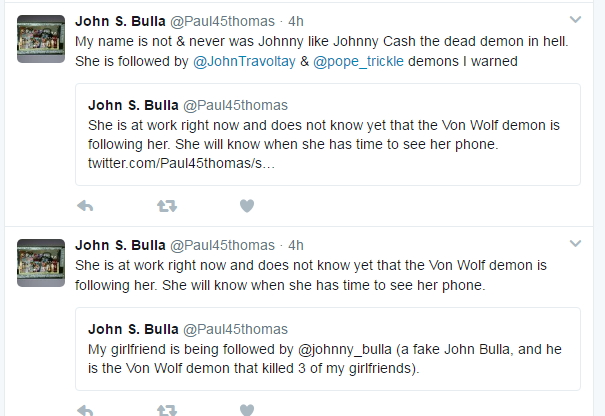Screen dimensions: 605x416
Task: Click the second tweet's profile avatar
Action: click(41, 263)
